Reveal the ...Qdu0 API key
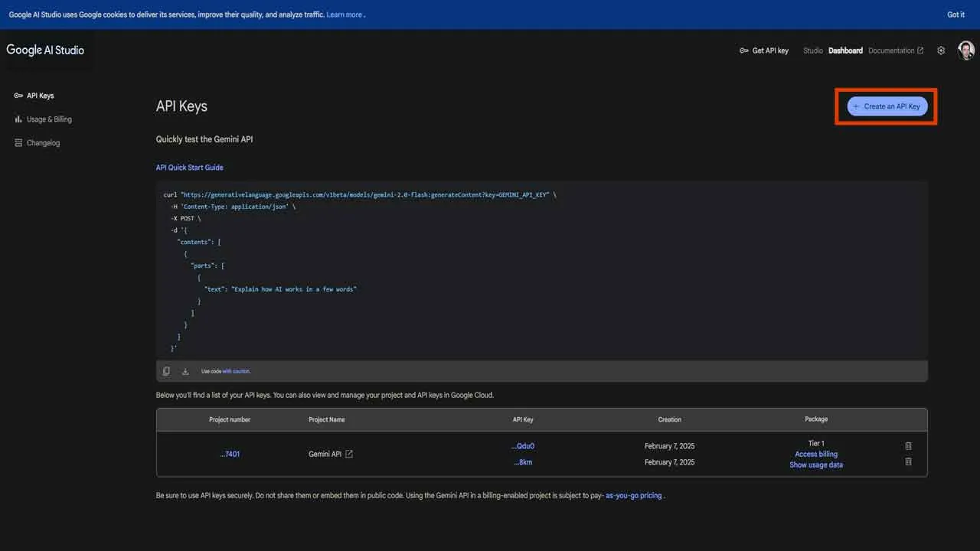Image resolution: width=980 pixels, height=551 pixels. click(x=523, y=446)
